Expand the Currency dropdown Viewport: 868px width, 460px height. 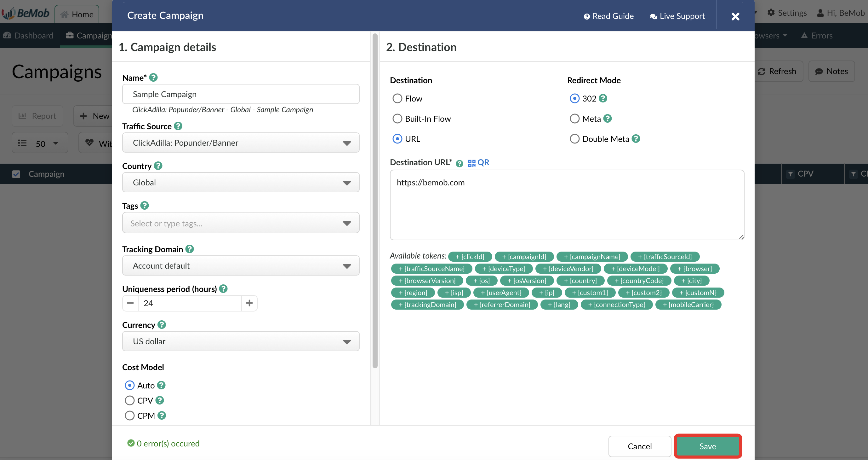(241, 341)
